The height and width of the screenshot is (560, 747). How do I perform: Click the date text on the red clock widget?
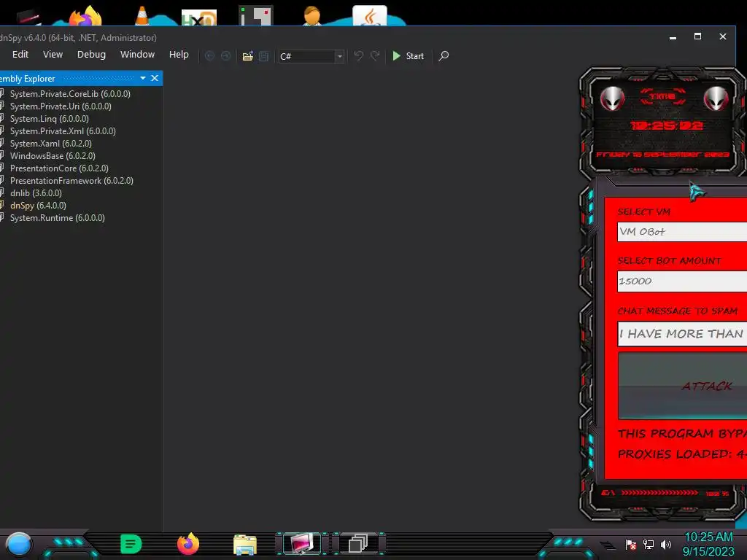tap(662, 155)
